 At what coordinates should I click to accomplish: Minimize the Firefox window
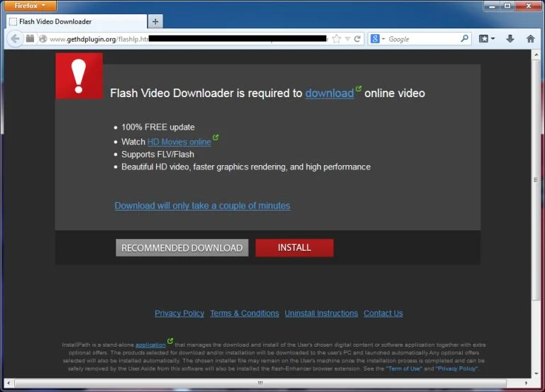coord(492,6)
